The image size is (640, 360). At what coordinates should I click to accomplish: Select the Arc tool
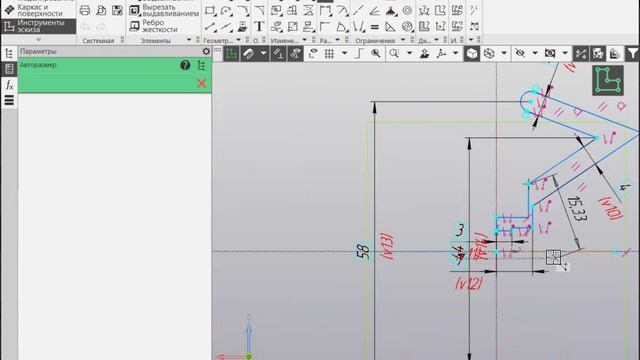click(x=227, y=11)
